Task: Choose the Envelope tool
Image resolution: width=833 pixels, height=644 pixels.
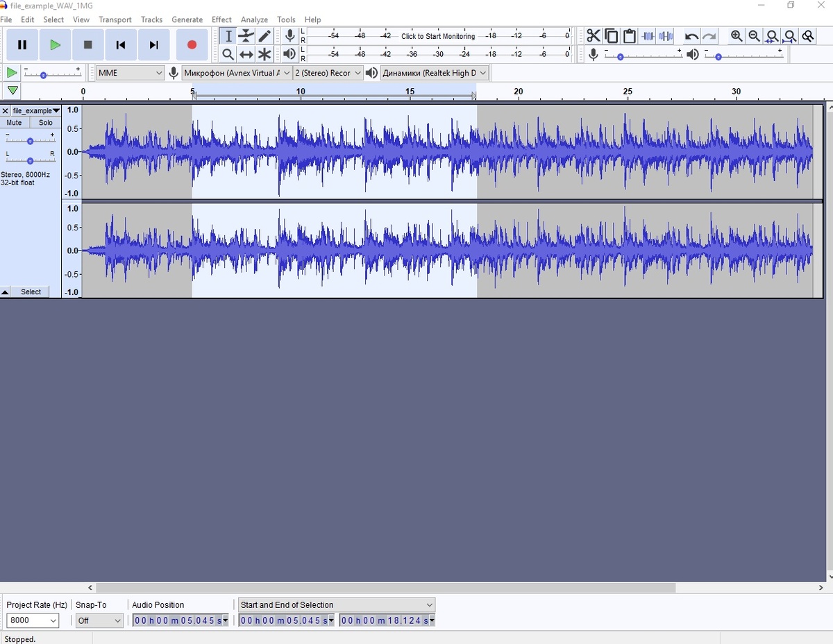Action: (246, 36)
